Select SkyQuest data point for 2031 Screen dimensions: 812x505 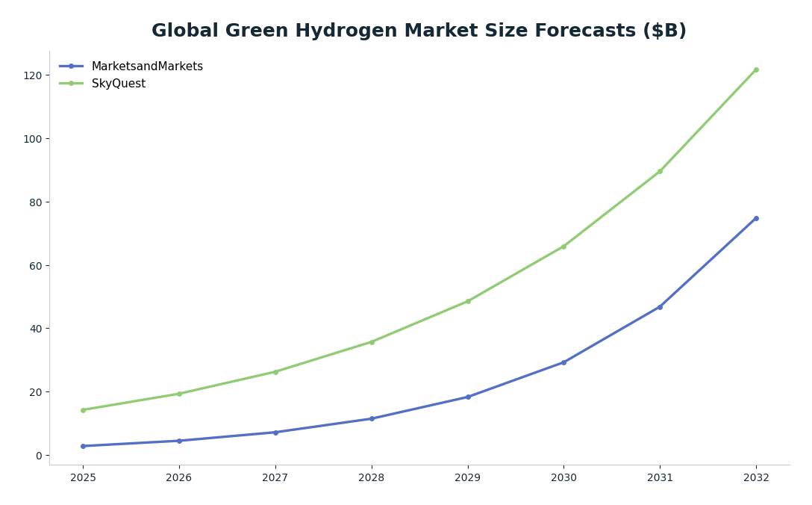click(x=660, y=171)
